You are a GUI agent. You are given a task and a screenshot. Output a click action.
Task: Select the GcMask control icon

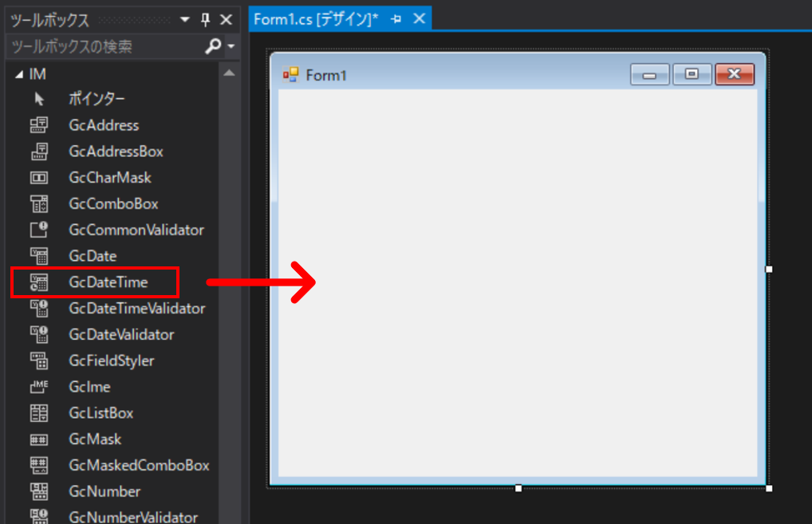pyautogui.click(x=39, y=439)
